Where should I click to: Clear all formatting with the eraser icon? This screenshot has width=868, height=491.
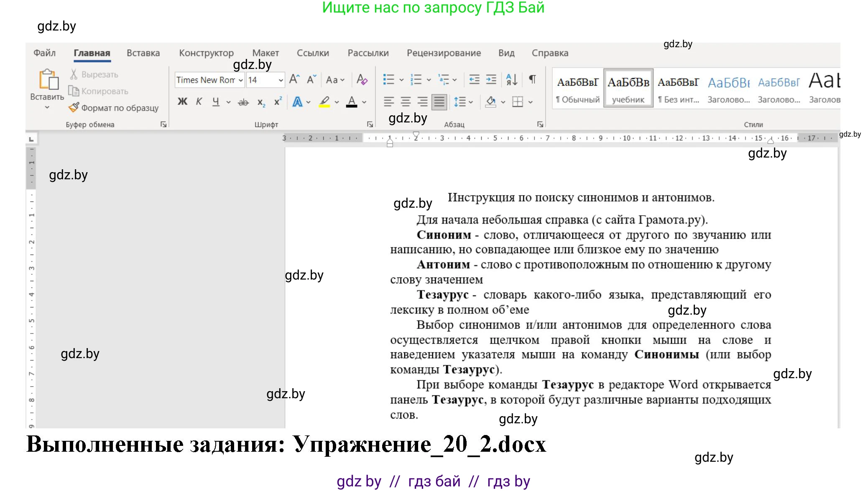(362, 79)
